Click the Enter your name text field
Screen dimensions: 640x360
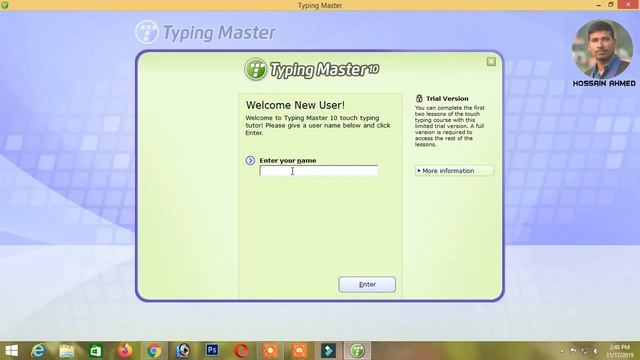(318, 171)
